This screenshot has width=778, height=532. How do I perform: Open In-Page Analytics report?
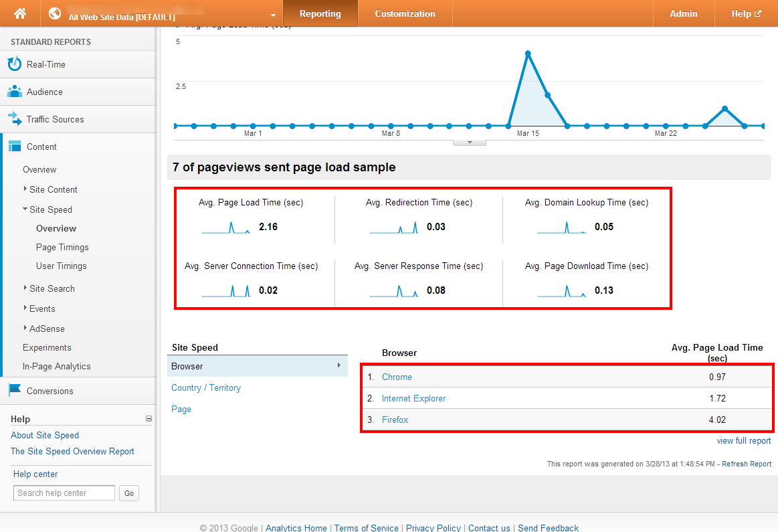pos(57,367)
